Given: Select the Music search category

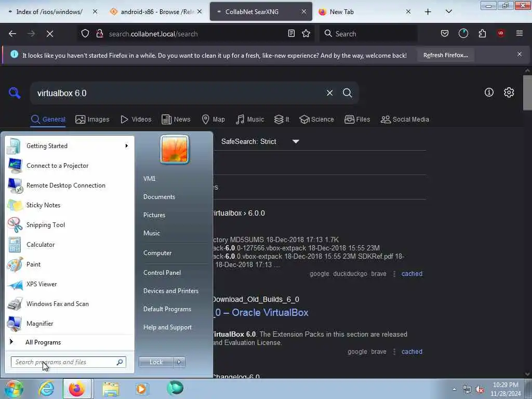Looking at the screenshot, I should [250, 119].
